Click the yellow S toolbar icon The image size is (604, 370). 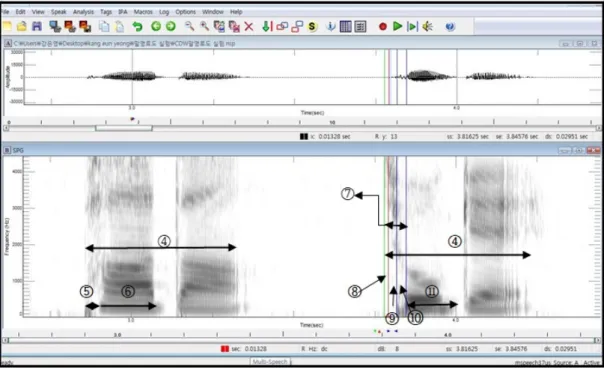312,26
